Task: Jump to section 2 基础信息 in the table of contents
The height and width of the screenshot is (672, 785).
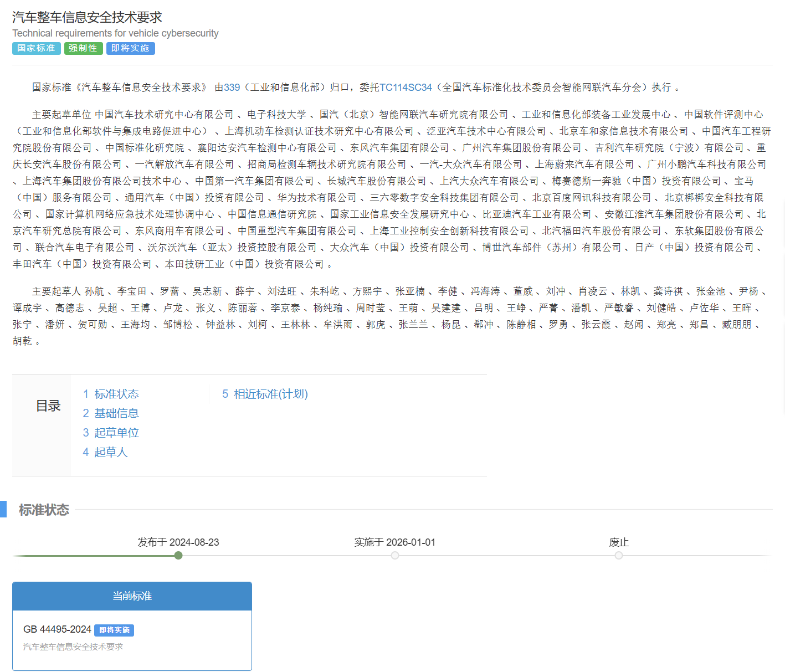Action: pyautogui.click(x=111, y=413)
